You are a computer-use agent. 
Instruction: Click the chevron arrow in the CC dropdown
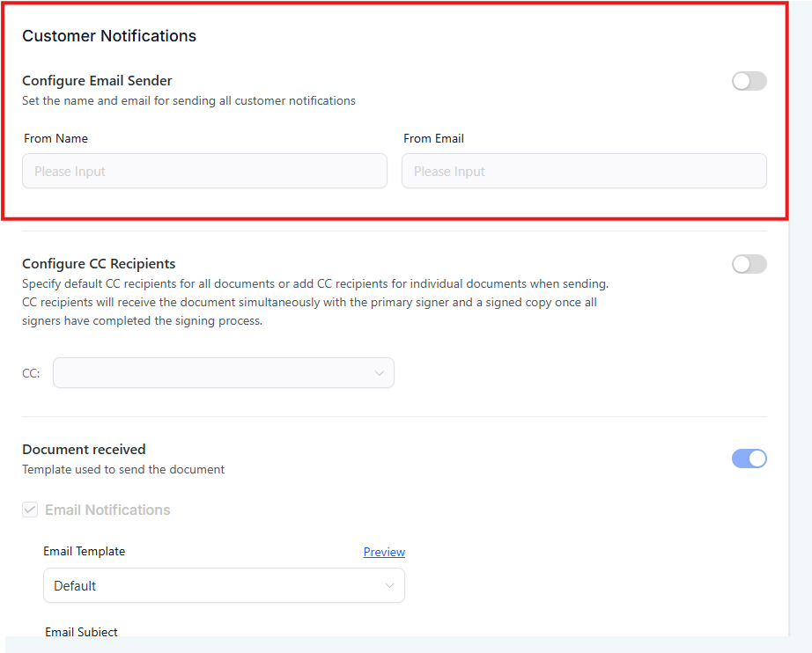pos(380,373)
